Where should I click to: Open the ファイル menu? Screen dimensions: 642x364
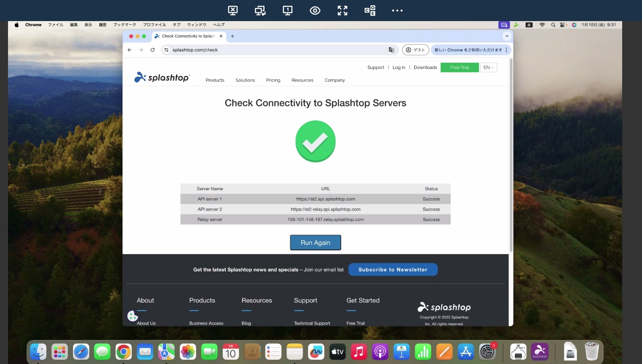(x=56, y=25)
